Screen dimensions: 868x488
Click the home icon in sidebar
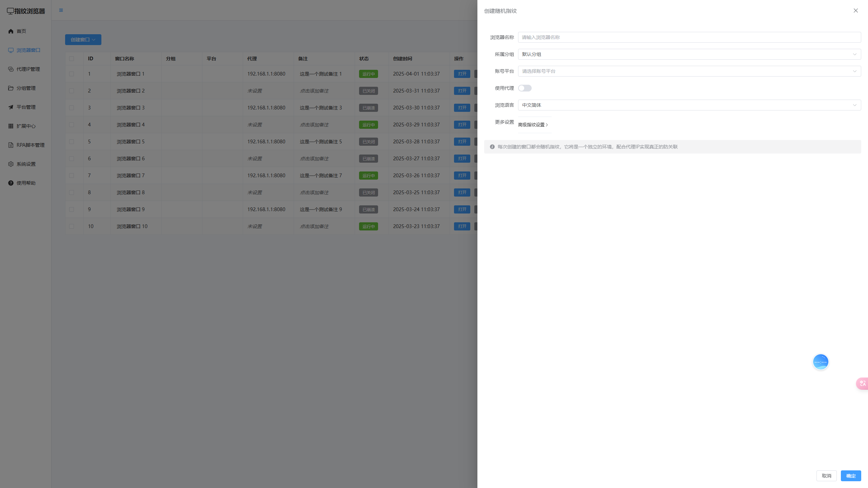[11, 31]
